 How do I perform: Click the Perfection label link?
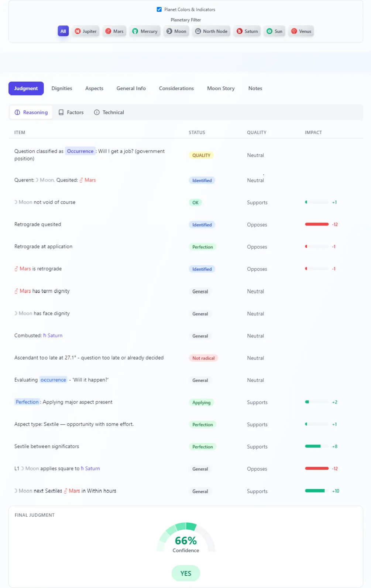click(27, 402)
